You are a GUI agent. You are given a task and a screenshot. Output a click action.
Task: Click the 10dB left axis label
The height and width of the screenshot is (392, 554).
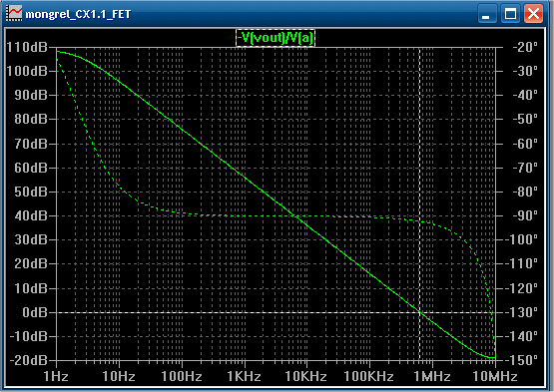[31, 288]
